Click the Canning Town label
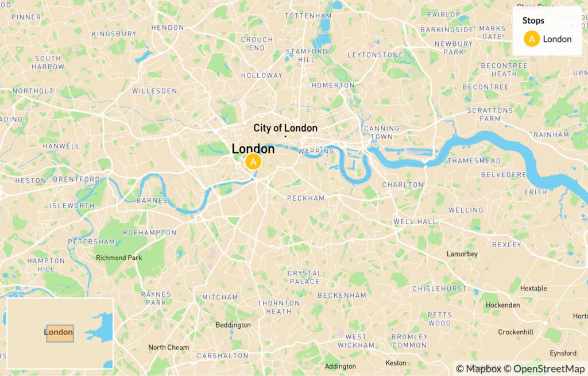Image resolution: width=588 pixels, height=376 pixels. 382,133
